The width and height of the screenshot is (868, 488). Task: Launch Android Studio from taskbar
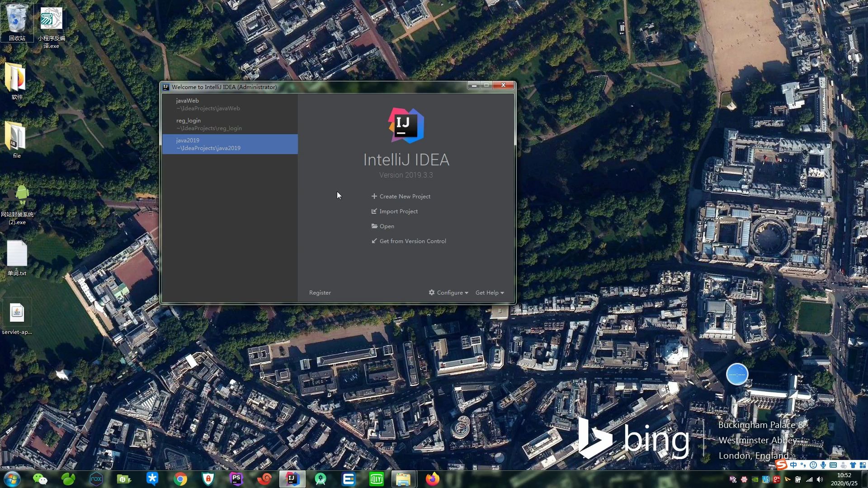pos(321,479)
